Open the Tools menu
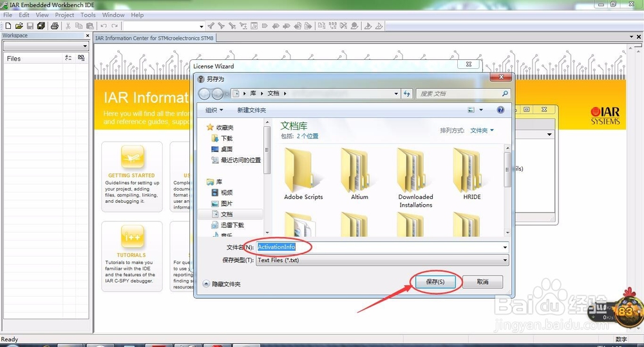644x347 pixels. 88,15
